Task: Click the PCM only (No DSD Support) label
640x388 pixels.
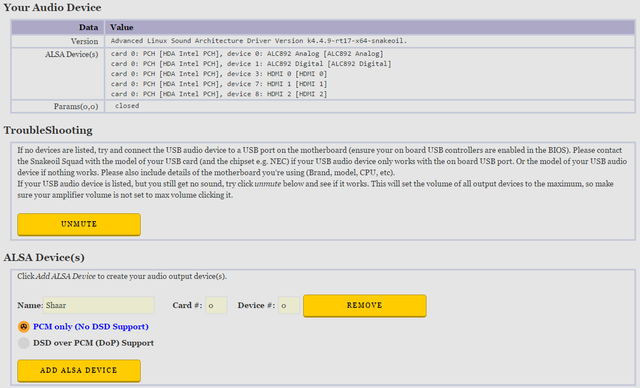Action: pyautogui.click(x=91, y=326)
